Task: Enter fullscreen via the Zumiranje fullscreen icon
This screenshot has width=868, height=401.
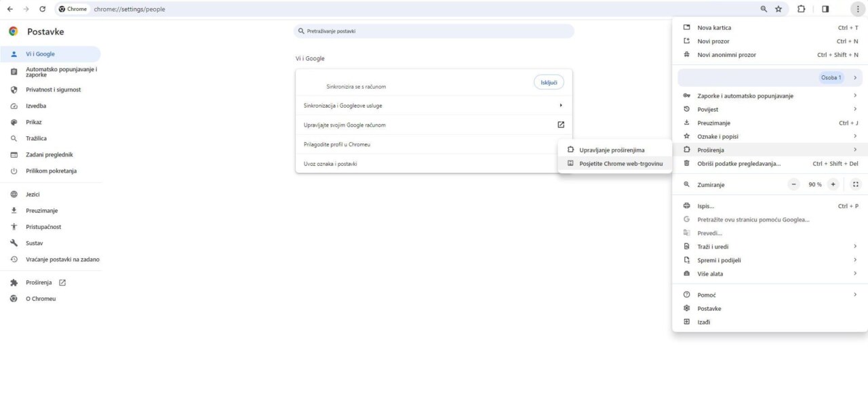Action: pos(855,184)
